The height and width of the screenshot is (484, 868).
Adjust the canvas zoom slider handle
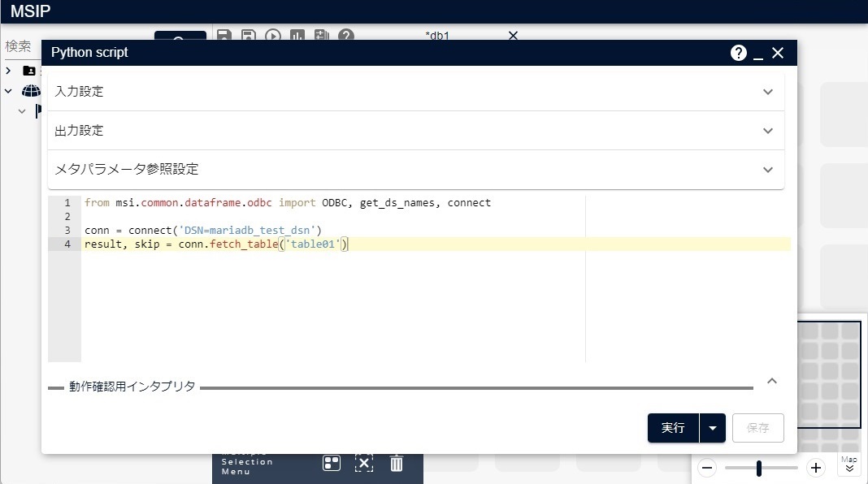pos(759,468)
